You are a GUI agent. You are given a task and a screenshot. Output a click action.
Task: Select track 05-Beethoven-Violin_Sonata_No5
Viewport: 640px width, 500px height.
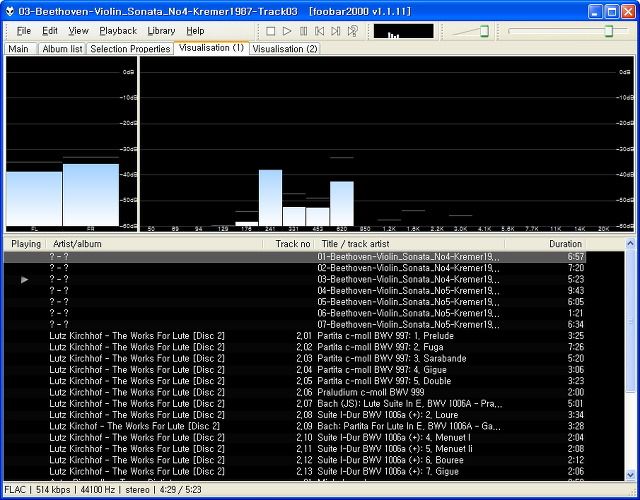[x=295, y=302]
